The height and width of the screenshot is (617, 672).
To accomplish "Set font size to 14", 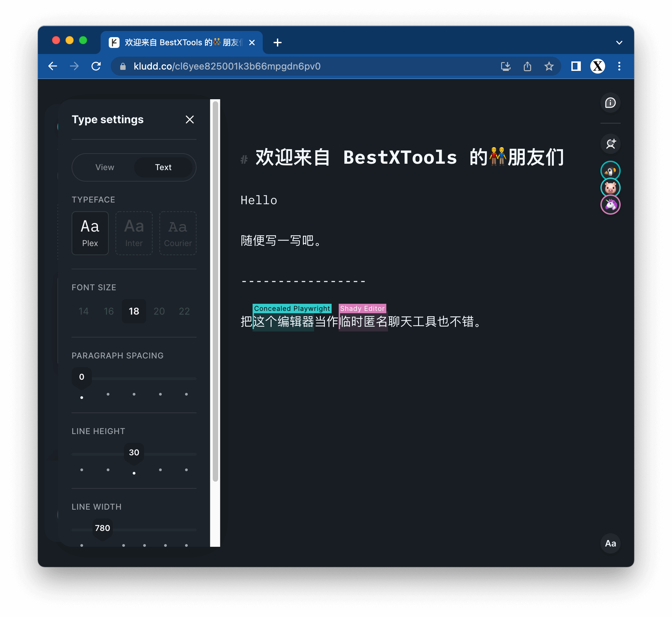I will click(x=84, y=311).
